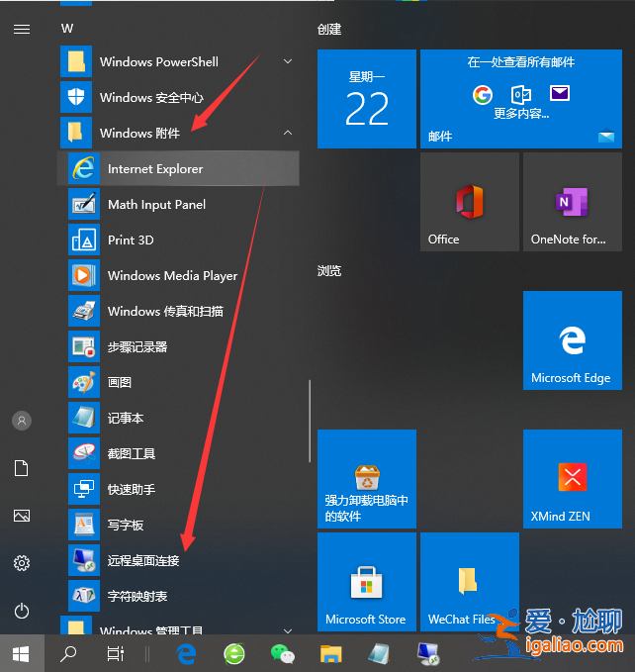Open the Office tile
Viewport: 635px width, 672px height.
tap(470, 202)
